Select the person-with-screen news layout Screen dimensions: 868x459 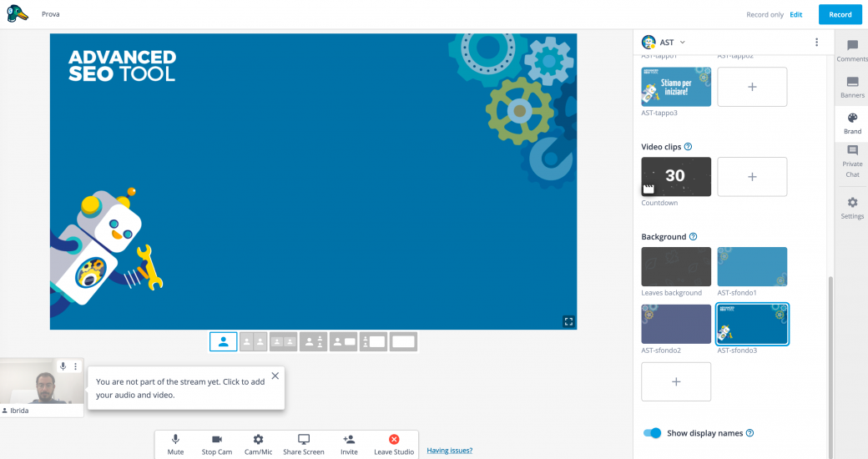[343, 341]
